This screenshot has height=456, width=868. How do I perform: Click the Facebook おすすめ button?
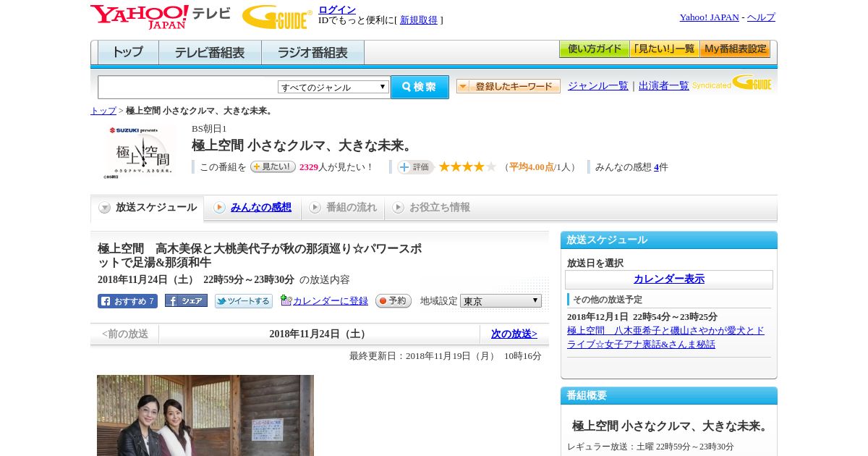click(127, 301)
